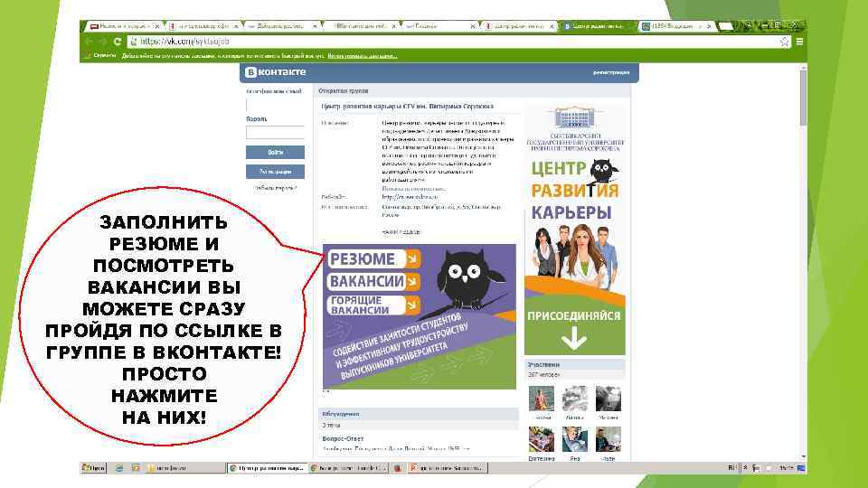Click the system tray clock
868x488 pixels.
(x=786, y=468)
